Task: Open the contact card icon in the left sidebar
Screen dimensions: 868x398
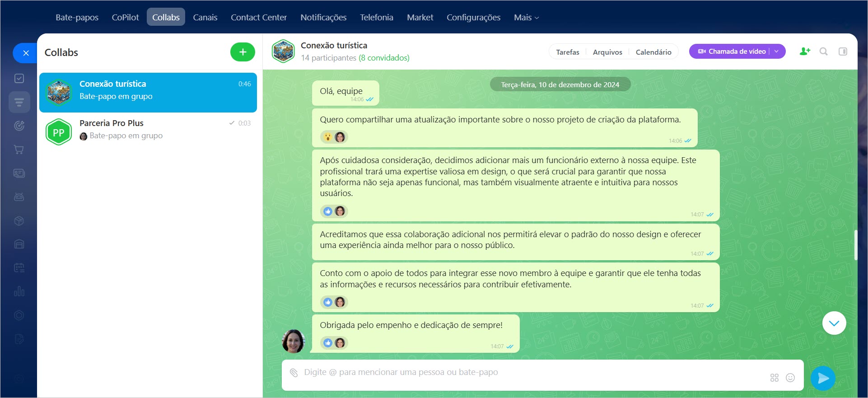Action: click(19, 173)
